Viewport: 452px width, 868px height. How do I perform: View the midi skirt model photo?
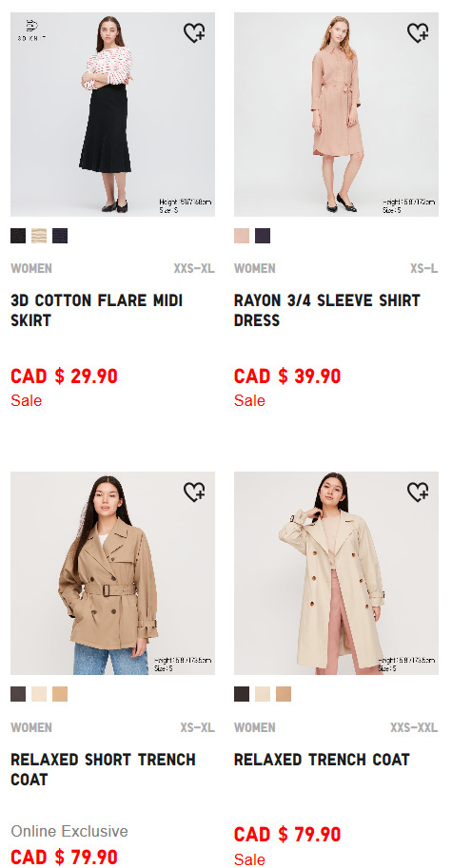click(112, 115)
